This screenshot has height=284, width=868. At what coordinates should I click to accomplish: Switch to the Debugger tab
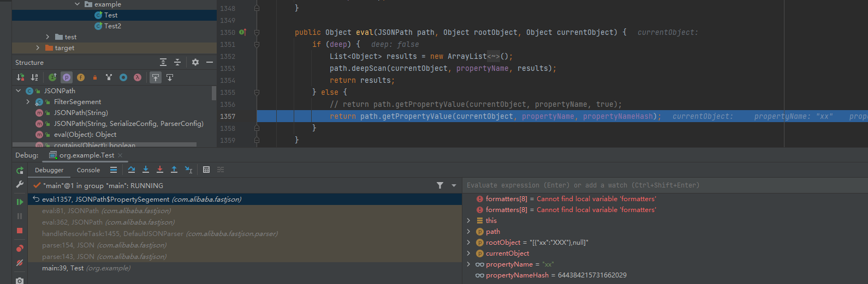pyautogui.click(x=49, y=170)
